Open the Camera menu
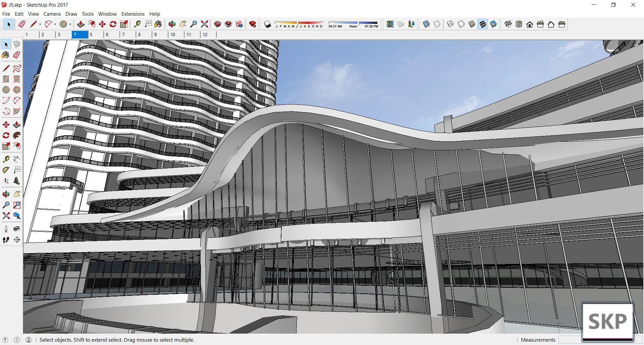This screenshot has width=644, height=345. coord(52,14)
